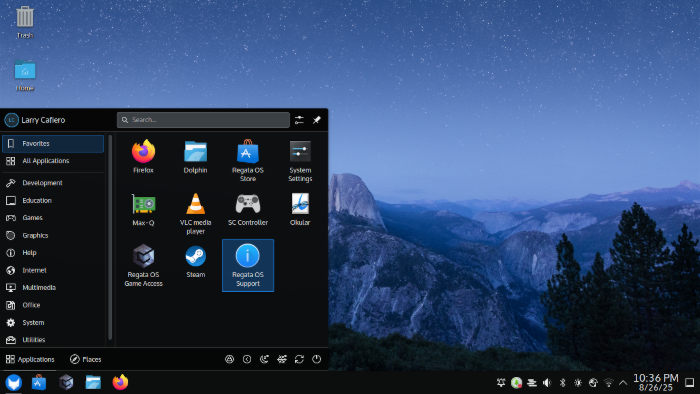Open the Office category
Screen dimensions: 700x394
point(53,305)
